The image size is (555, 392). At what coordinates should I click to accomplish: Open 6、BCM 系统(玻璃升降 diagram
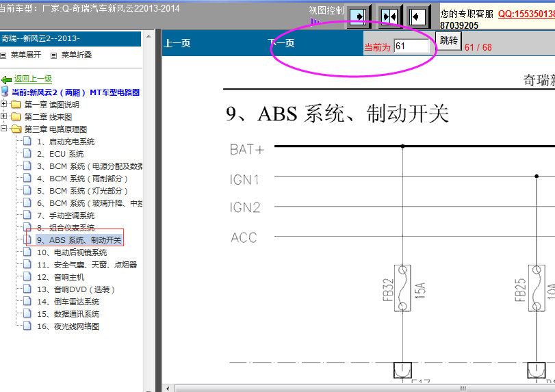tap(90, 203)
